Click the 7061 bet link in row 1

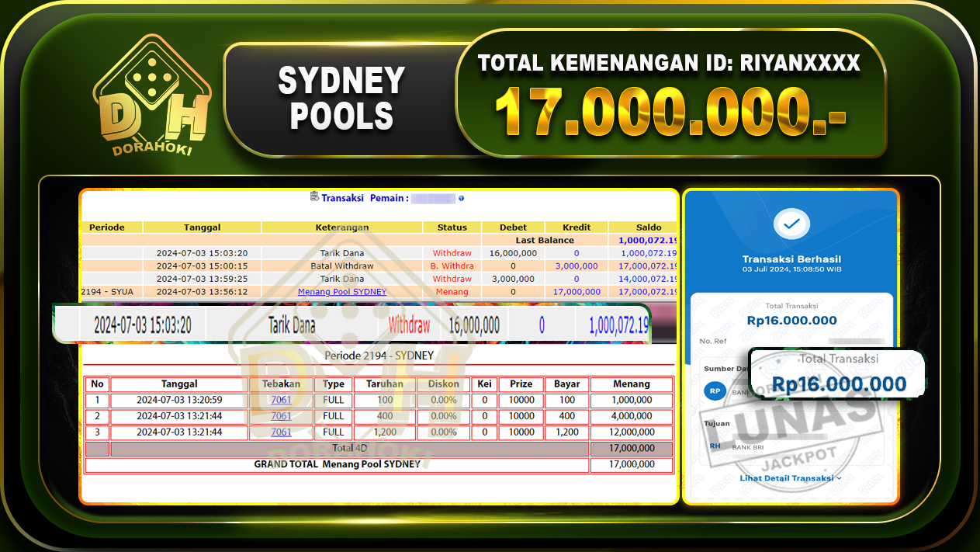tap(281, 400)
